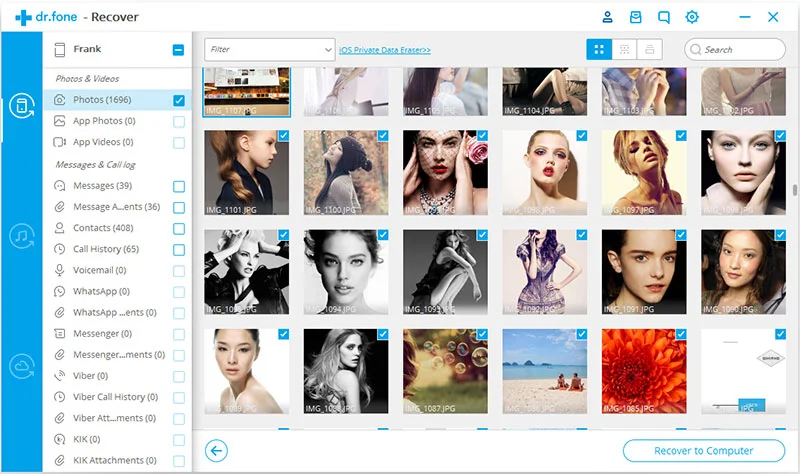Select Call History (65) category
This screenshot has width=800, height=474.
pos(105,249)
